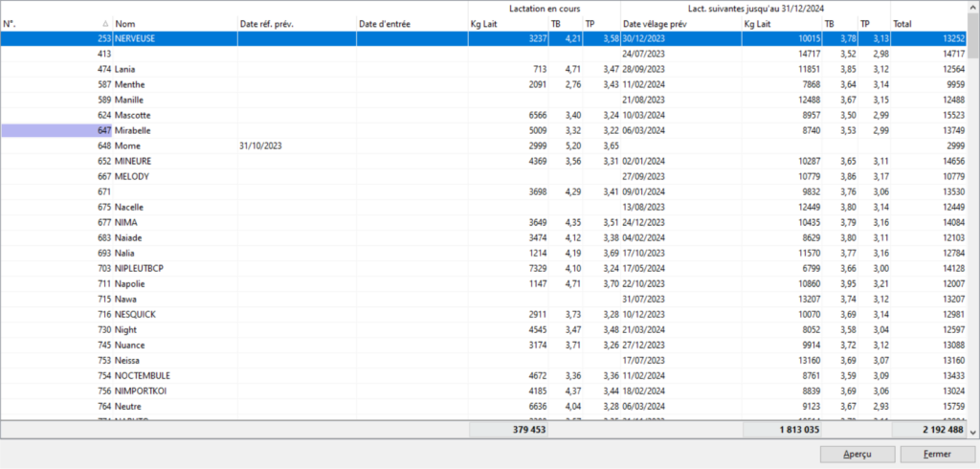
Task: Select the row named NERVEUSE
Action: coord(484,38)
